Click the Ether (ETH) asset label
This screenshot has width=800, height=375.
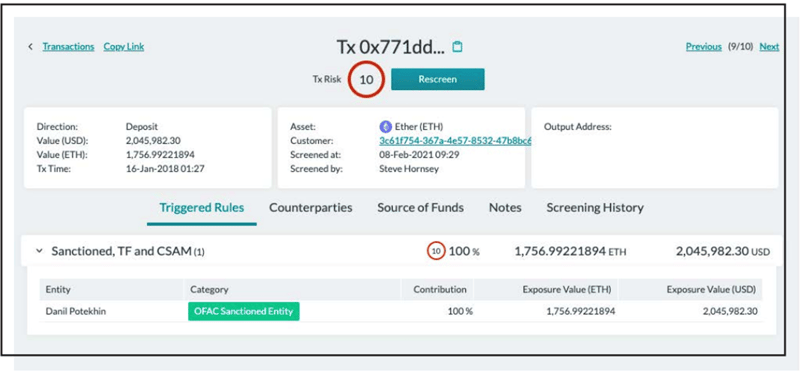pos(419,127)
